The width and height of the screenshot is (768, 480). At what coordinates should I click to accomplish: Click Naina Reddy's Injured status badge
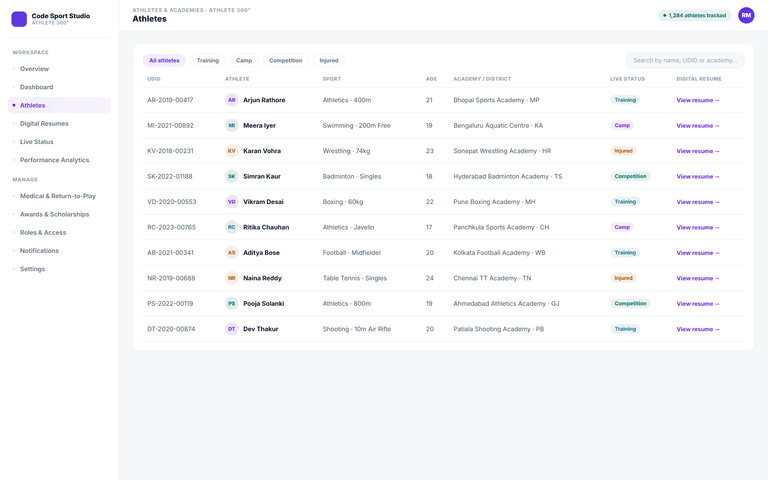click(623, 278)
